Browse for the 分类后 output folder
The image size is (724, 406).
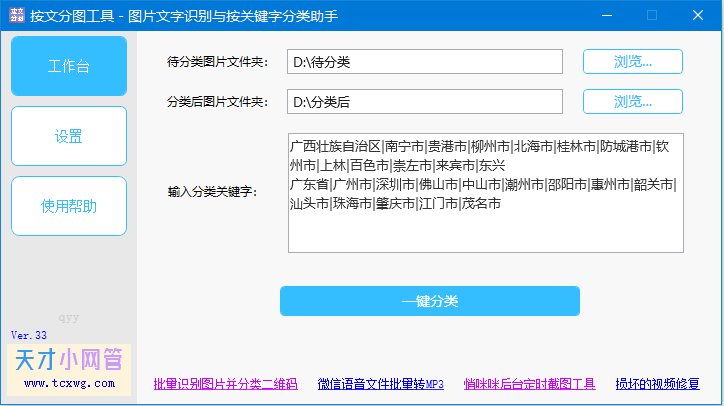[632, 102]
